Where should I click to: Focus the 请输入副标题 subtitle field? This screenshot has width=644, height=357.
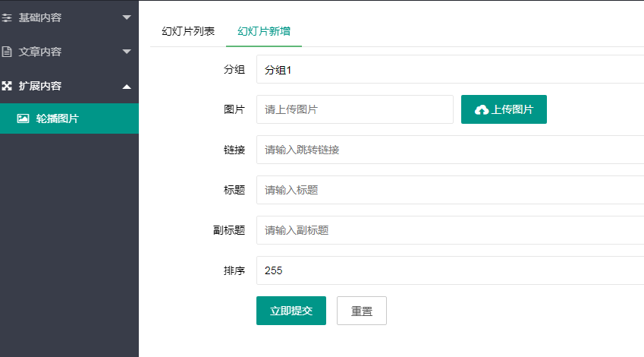point(450,230)
